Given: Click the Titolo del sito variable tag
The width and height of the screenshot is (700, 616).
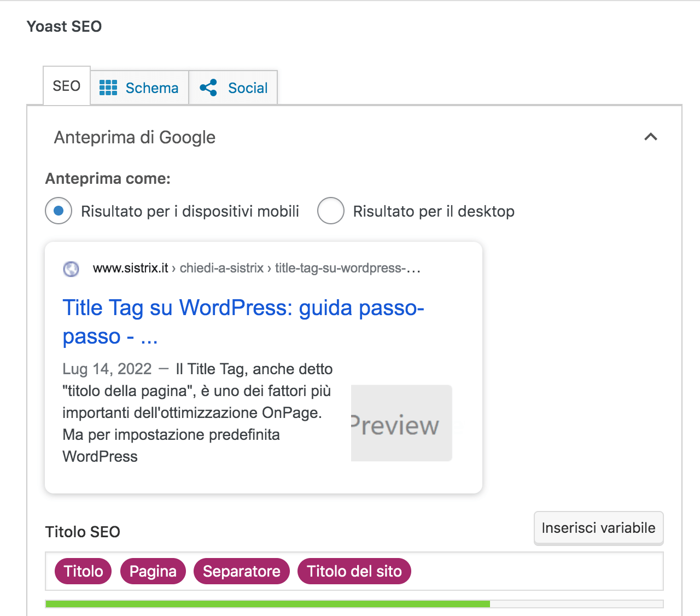Looking at the screenshot, I should [354, 571].
